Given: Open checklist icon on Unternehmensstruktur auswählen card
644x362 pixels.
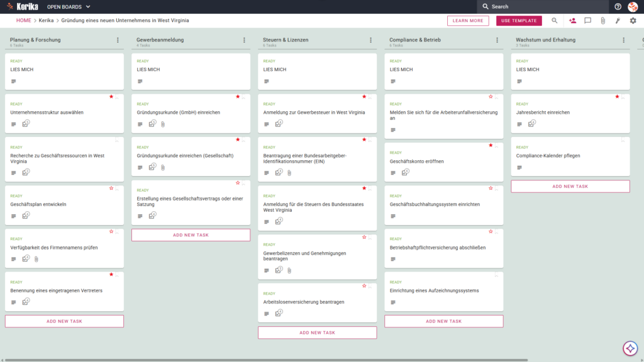Looking at the screenshot, I should point(26,124).
